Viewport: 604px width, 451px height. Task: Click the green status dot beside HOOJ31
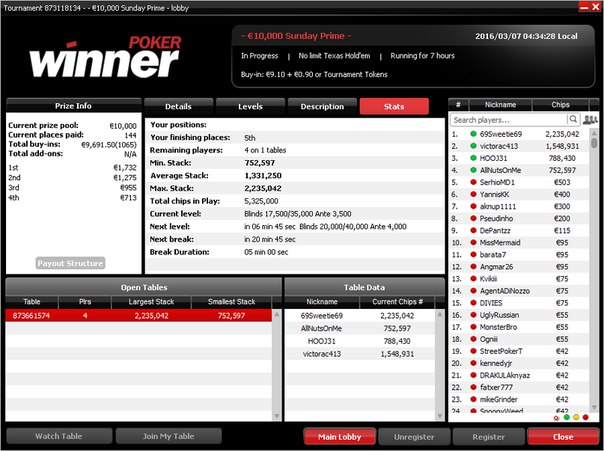[473, 158]
